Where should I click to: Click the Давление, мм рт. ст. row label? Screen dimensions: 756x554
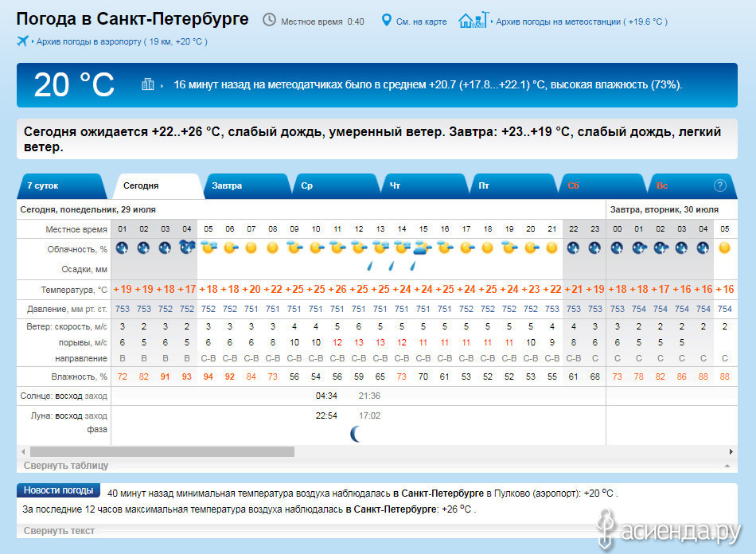67,309
